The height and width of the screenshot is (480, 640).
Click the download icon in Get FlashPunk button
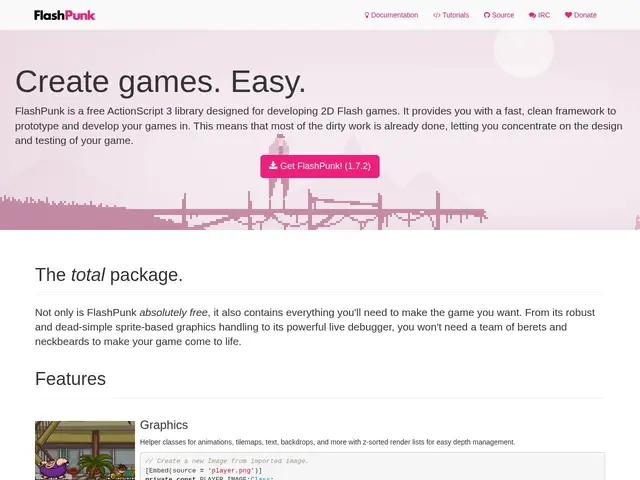[x=273, y=165]
